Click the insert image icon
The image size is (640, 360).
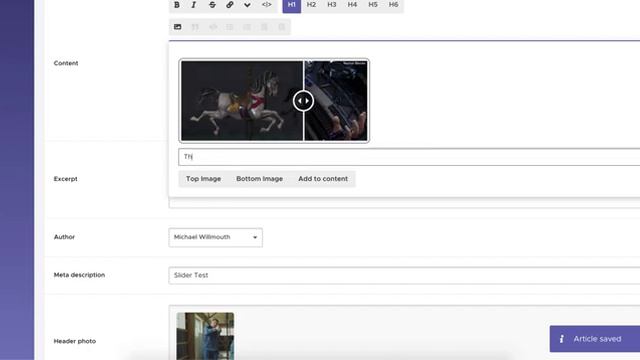point(178,27)
